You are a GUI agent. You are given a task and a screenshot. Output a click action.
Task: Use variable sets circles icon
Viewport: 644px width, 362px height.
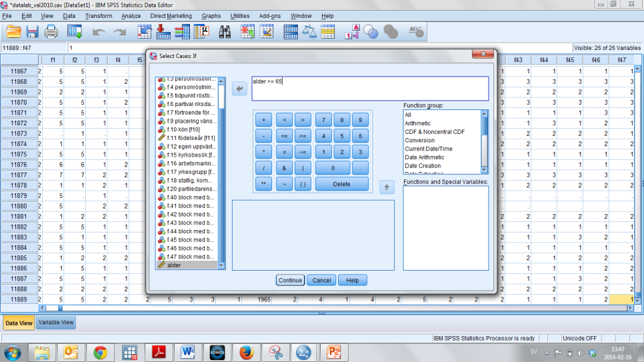[x=371, y=31]
